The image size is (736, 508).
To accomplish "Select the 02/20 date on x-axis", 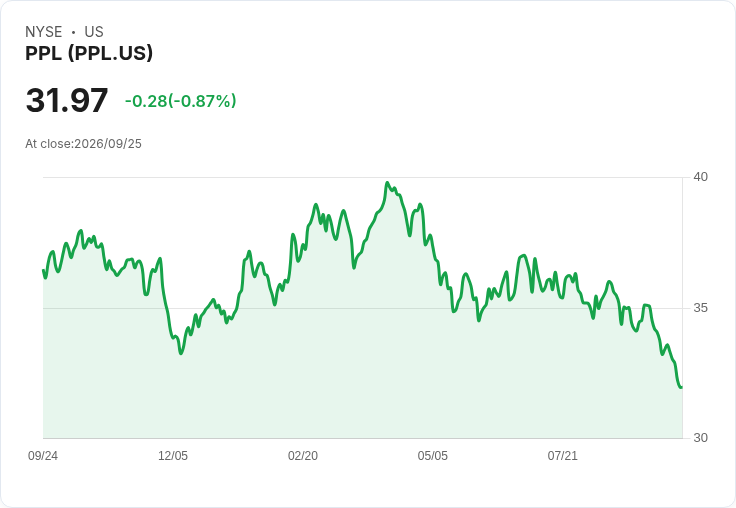I will (303, 456).
